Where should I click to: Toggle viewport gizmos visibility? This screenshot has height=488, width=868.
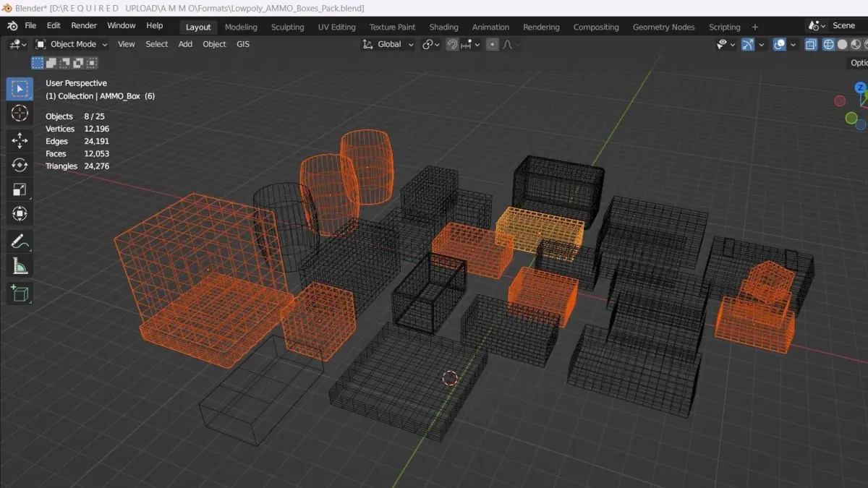tap(748, 44)
